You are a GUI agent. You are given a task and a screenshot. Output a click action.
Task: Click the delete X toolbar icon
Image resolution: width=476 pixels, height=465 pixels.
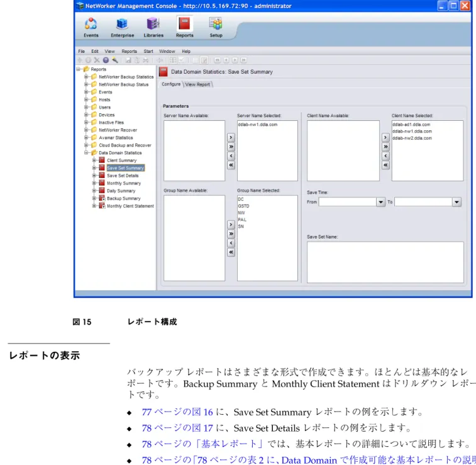[97, 60]
